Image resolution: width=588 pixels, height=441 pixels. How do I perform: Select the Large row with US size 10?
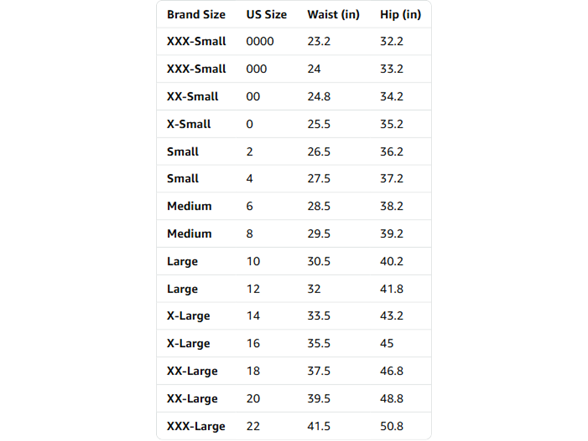[x=294, y=261]
